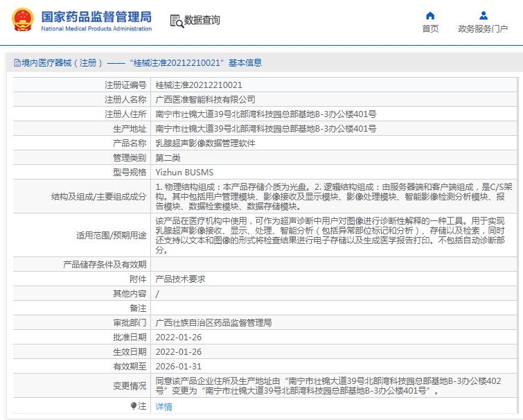Go to 首页 via home icon

tap(430, 16)
